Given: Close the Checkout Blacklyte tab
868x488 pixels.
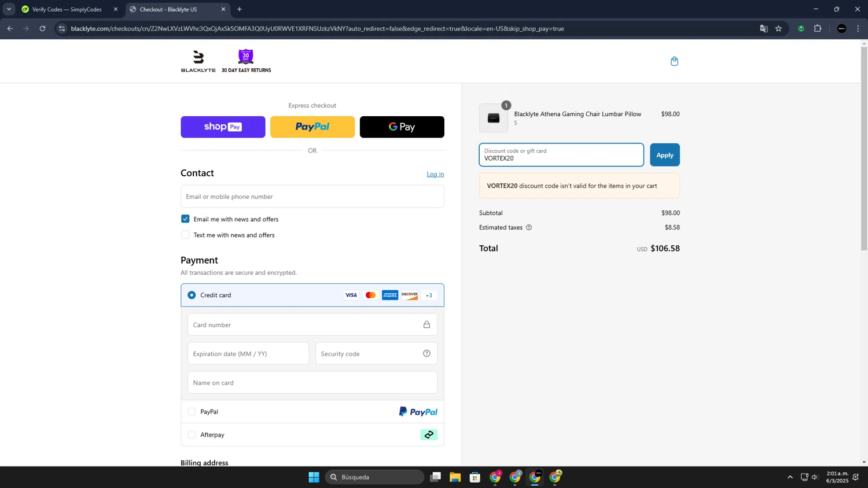Looking at the screenshot, I should [x=223, y=9].
